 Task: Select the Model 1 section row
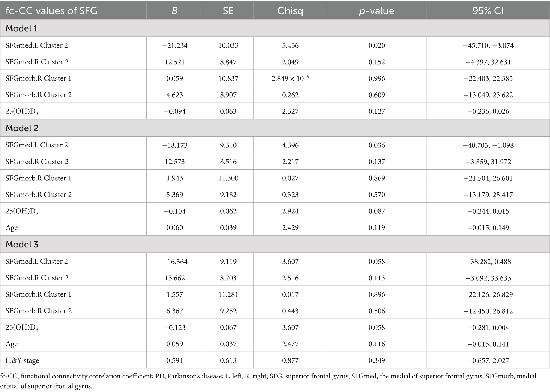click(x=22, y=28)
